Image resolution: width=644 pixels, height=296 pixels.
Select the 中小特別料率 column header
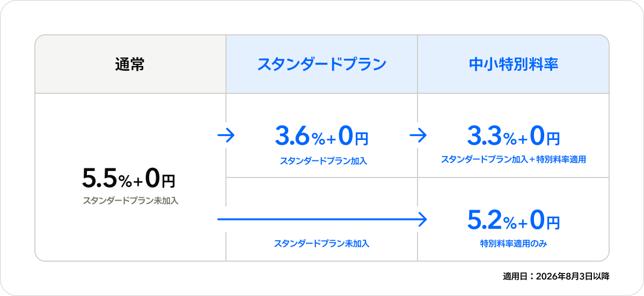coord(514,64)
